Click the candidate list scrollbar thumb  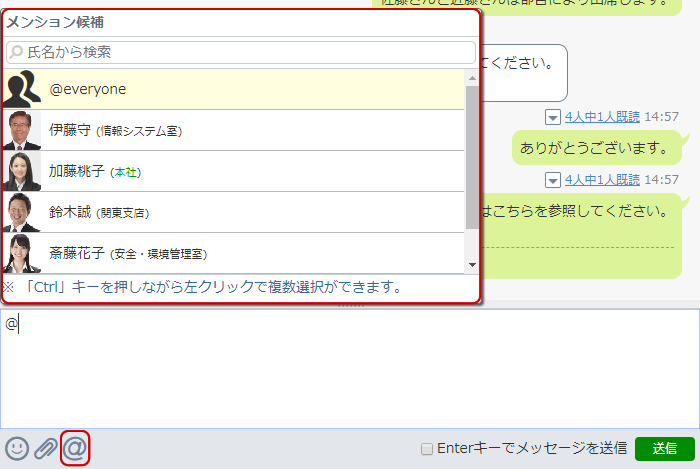[x=472, y=158]
